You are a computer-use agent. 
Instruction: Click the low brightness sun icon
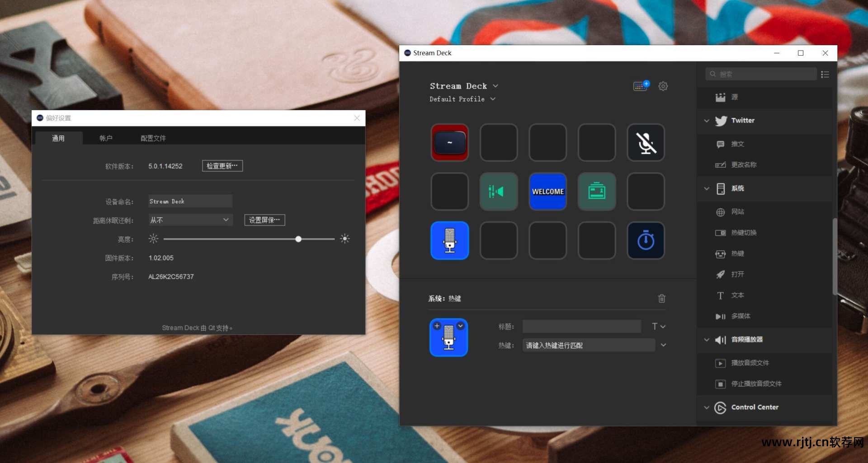[x=153, y=239]
